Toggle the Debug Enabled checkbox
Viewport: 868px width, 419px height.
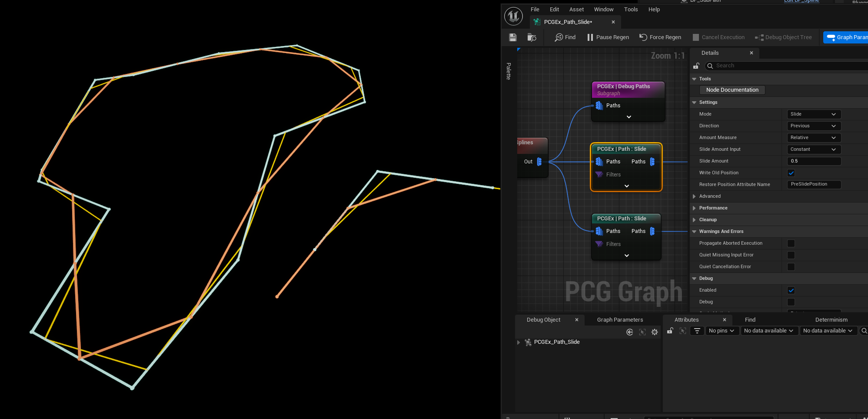(x=791, y=290)
